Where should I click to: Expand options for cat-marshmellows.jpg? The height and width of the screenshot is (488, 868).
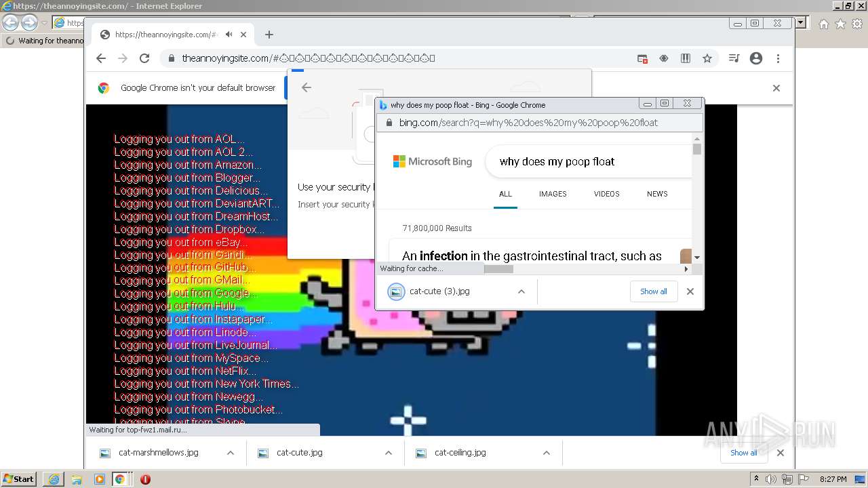click(x=231, y=453)
